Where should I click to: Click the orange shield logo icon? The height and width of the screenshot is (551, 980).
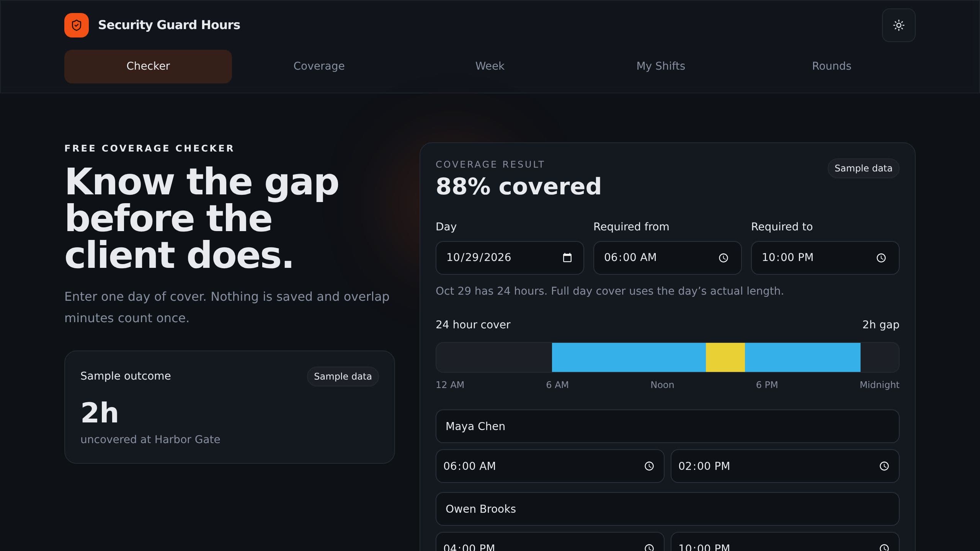(x=77, y=25)
